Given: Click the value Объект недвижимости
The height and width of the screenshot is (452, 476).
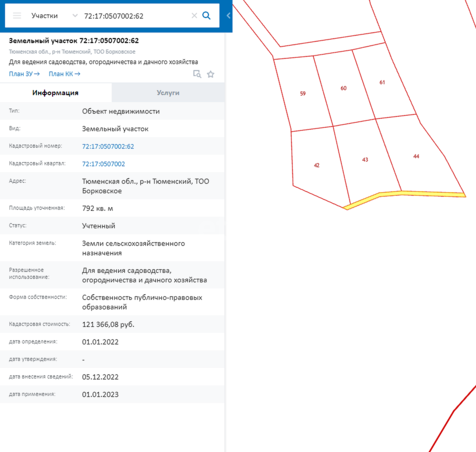Looking at the screenshot, I should [x=121, y=111].
